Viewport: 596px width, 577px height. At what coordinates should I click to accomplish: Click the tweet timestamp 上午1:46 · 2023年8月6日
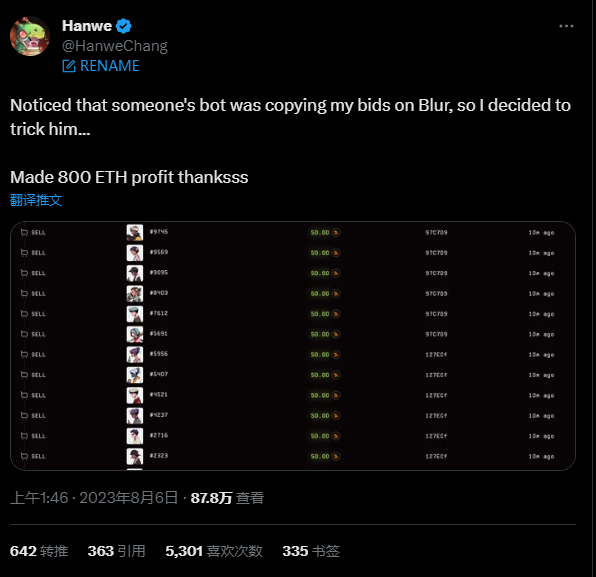(94, 498)
